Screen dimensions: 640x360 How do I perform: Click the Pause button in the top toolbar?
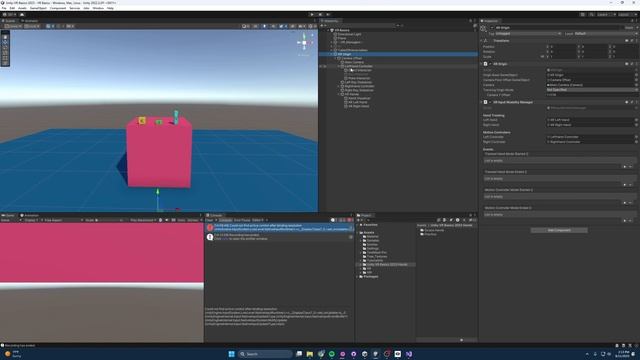tap(320, 15)
